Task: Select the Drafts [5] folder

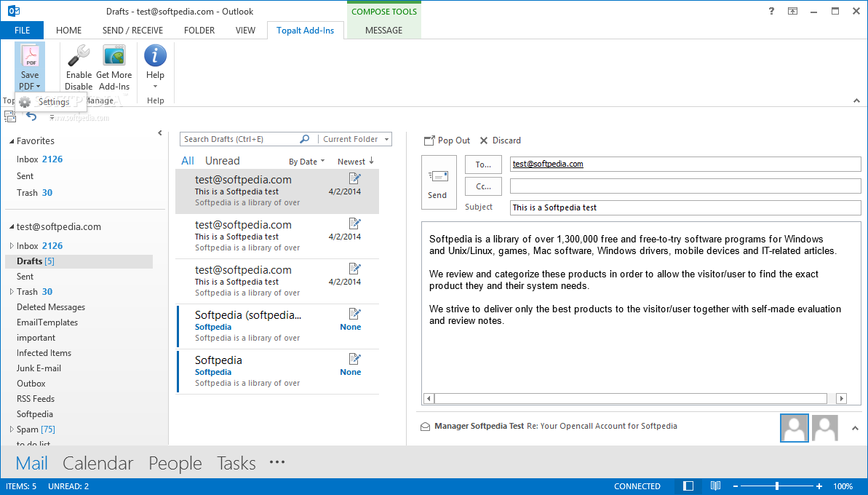Action: coord(79,261)
